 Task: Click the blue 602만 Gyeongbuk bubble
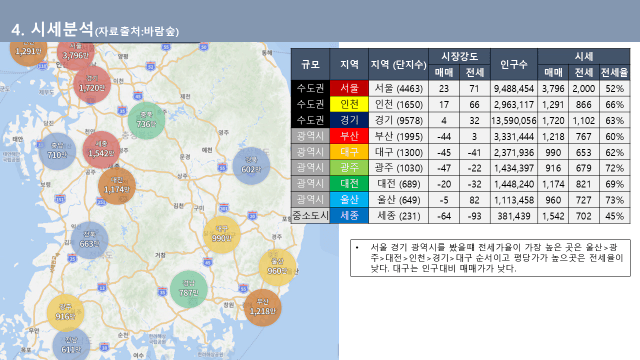[x=251, y=166]
